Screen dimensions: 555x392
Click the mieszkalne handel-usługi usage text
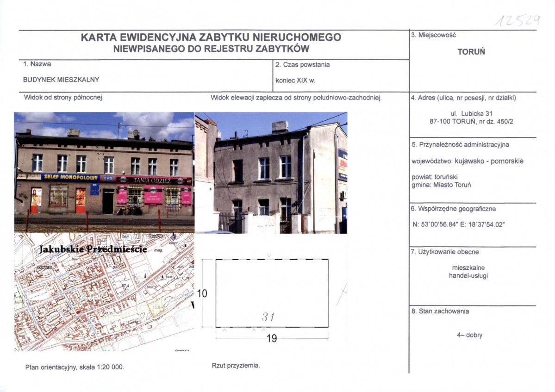pos(468,272)
